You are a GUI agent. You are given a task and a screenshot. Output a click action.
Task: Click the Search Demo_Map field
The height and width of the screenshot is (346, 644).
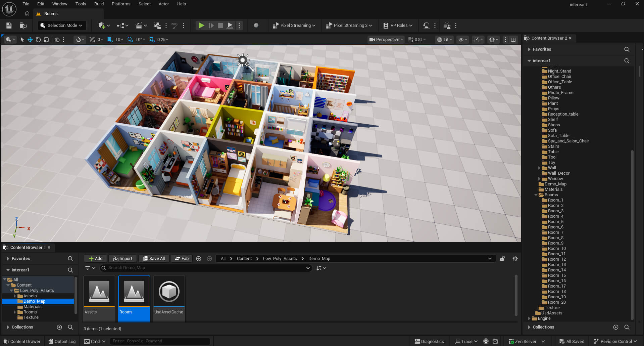click(x=206, y=268)
